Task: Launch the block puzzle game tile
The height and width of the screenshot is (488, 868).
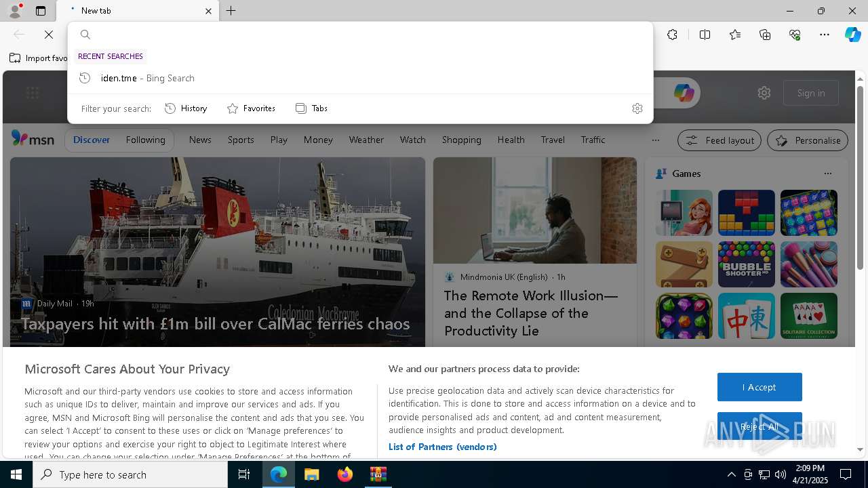Action: click(x=747, y=213)
